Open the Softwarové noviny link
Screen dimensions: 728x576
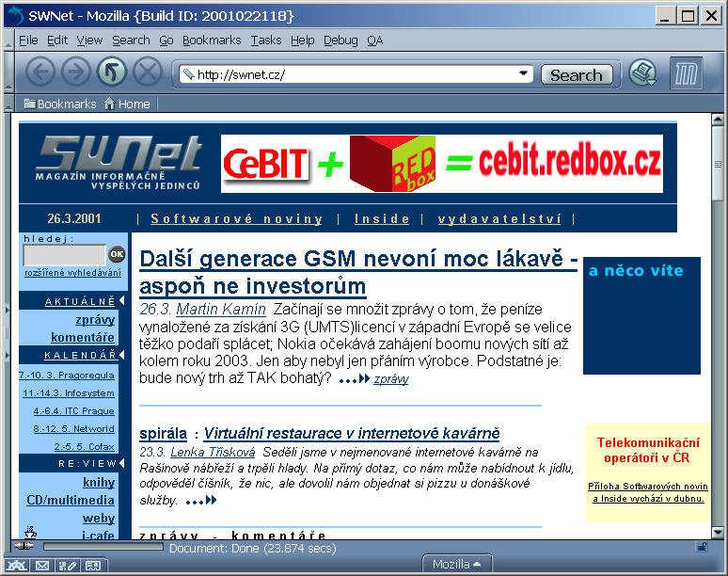tap(236, 218)
